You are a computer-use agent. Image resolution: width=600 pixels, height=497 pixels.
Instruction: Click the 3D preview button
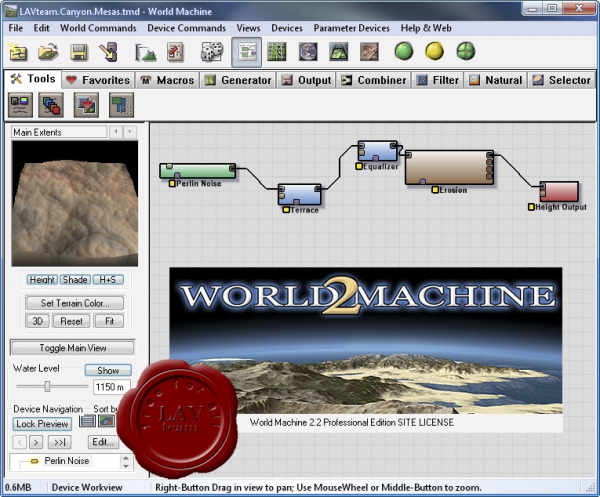pos(38,321)
